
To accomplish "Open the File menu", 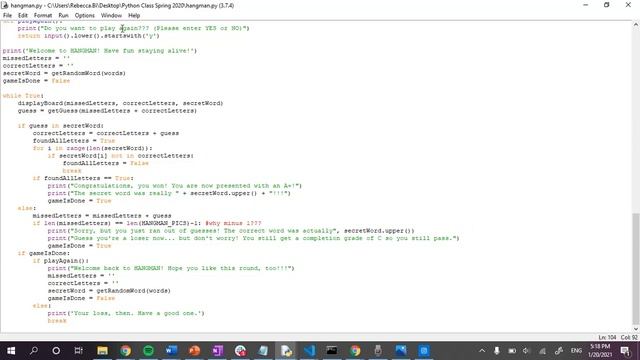I will 7,16.
